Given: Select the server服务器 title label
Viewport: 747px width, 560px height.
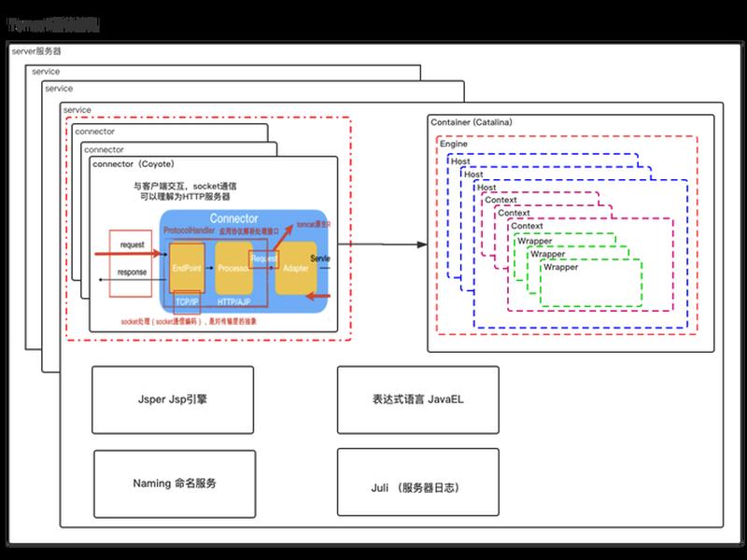Looking at the screenshot, I should pyautogui.click(x=36, y=51).
